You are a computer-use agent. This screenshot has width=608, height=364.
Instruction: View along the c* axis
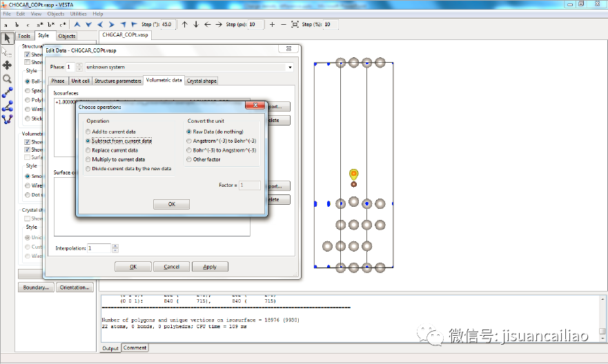tap(62, 25)
